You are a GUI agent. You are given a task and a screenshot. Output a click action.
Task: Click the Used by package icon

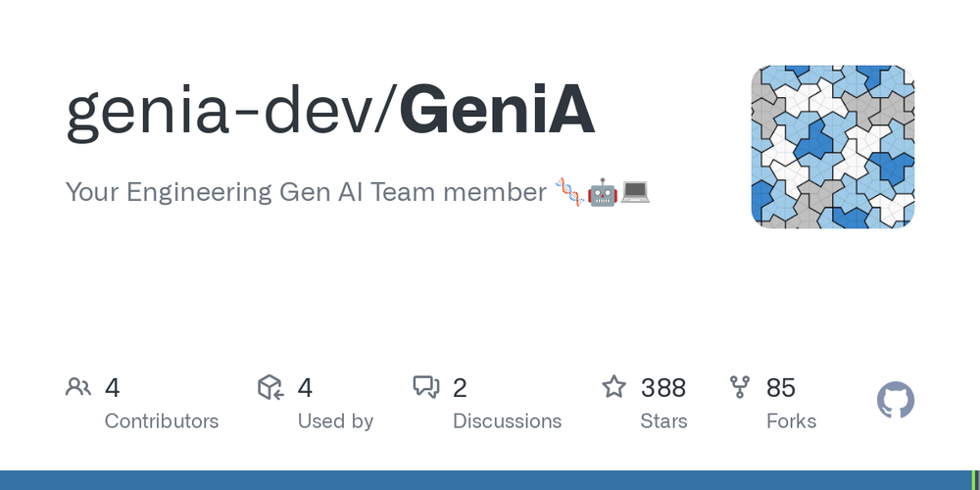pyautogui.click(x=270, y=387)
